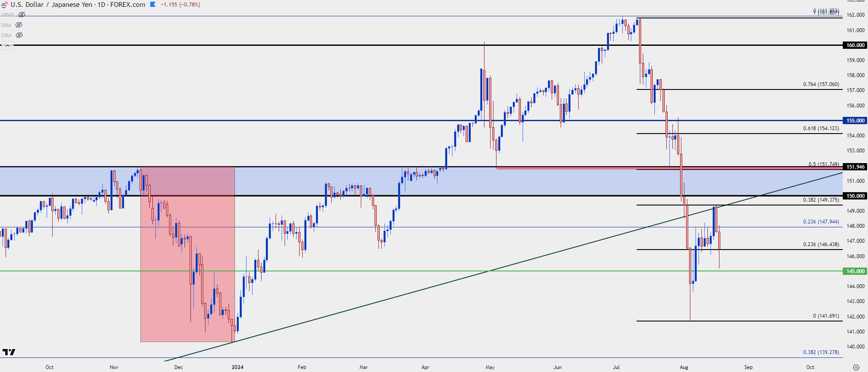868x372 pixels.
Task: Click the Jun label on time axis
Action: pyautogui.click(x=557, y=367)
